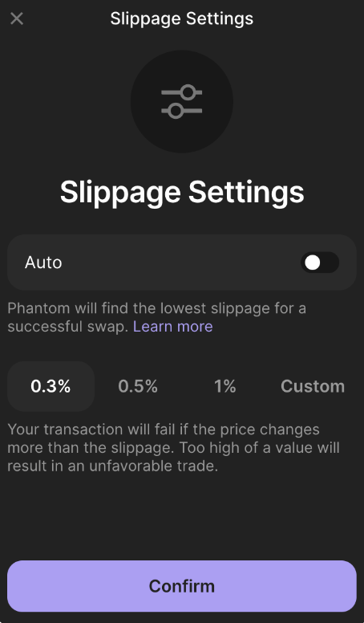Click the slippage sliders icon
Screen dimensions: 364x623
pyautogui.click(x=182, y=102)
